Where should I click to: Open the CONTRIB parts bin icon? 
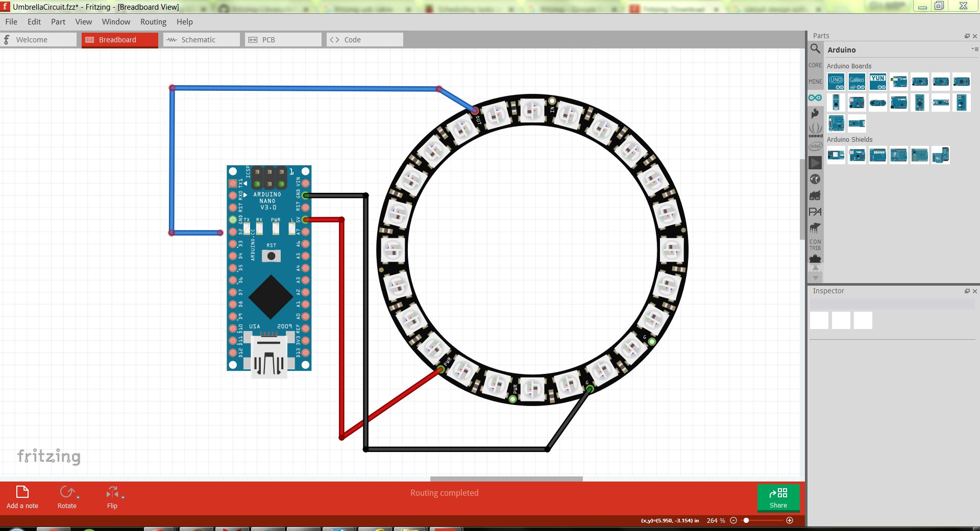coord(815,243)
